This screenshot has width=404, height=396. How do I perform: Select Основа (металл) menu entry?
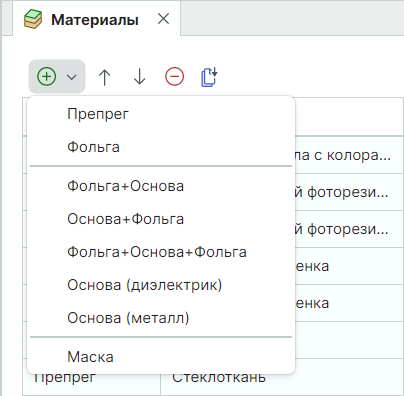click(161, 318)
